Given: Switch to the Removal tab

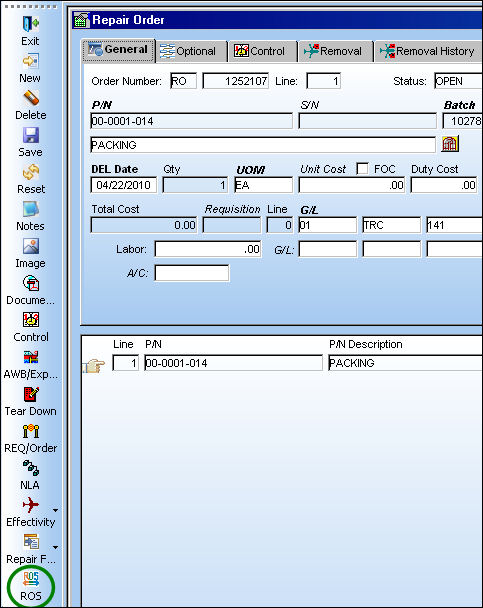Looking at the screenshot, I should pos(335,51).
